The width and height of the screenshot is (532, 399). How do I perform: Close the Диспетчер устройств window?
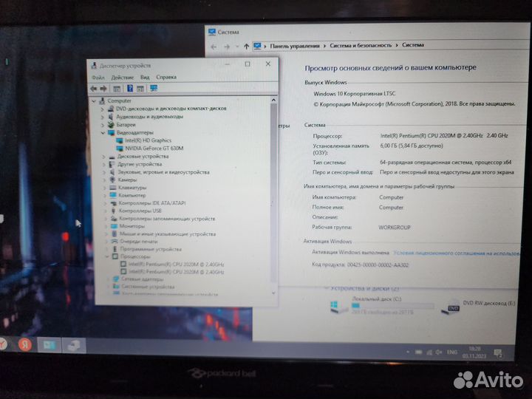tap(268, 64)
